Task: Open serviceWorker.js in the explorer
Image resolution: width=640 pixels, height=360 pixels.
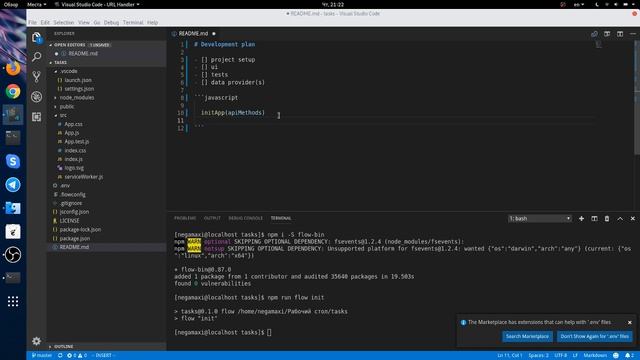Action: (x=84, y=177)
